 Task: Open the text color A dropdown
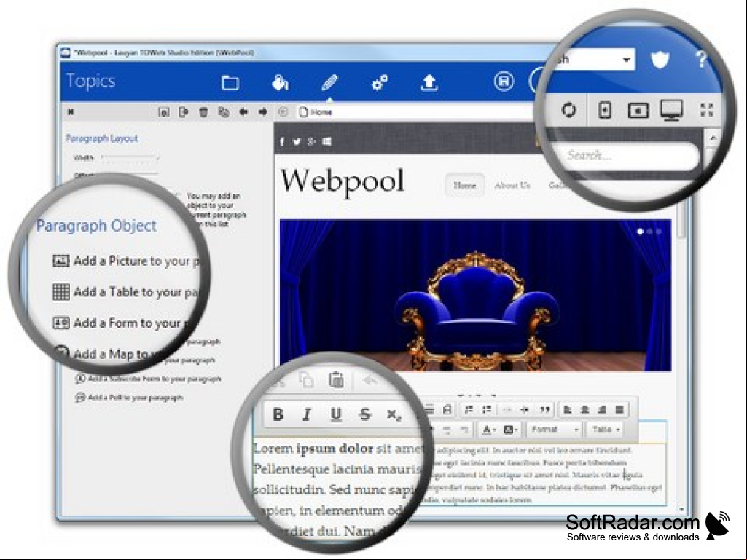coord(488,430)
